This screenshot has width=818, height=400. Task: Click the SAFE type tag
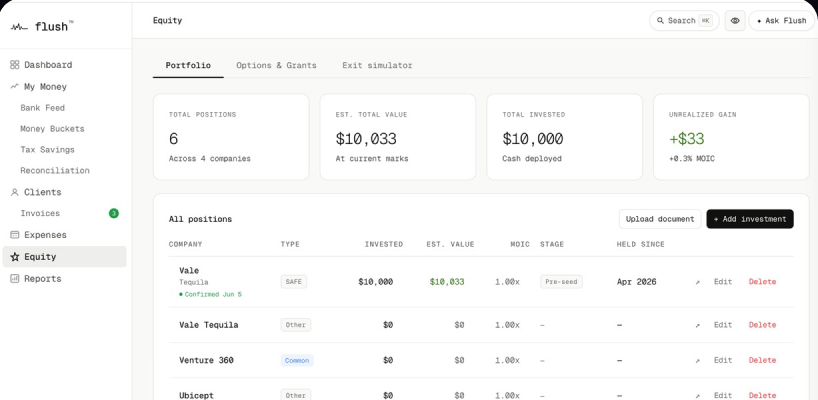[x=294, y=282]
